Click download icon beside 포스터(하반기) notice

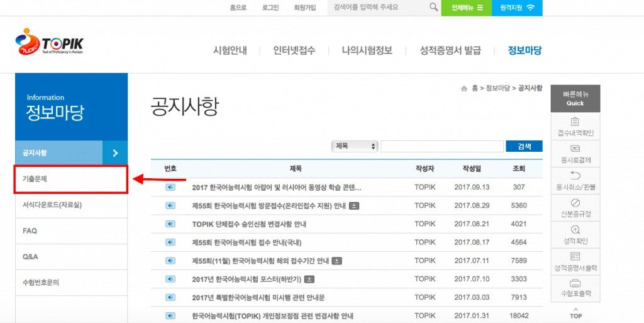(x=309, y=279)
